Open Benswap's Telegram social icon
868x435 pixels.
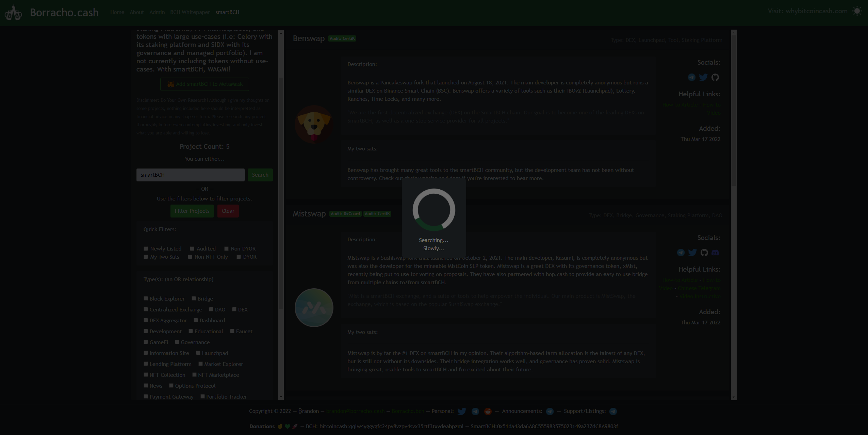click(x=691, y=77)
